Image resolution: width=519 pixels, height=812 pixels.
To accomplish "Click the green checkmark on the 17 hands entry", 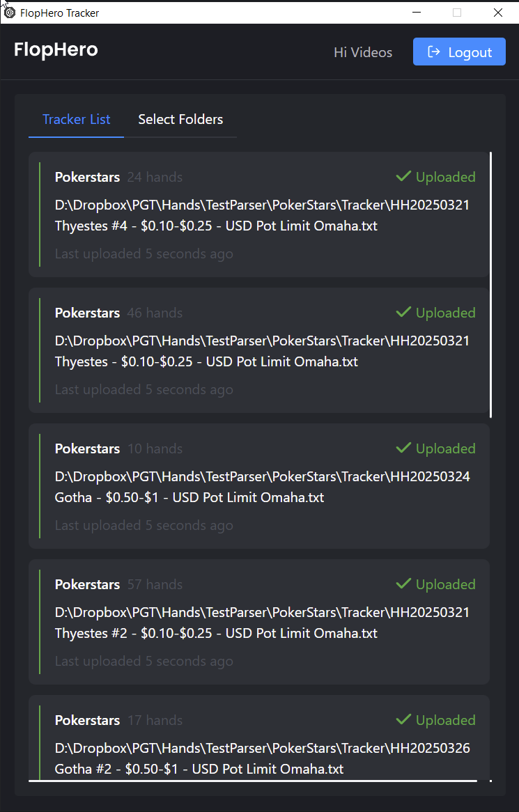I will pyautogui.click(x=403, y=719).
